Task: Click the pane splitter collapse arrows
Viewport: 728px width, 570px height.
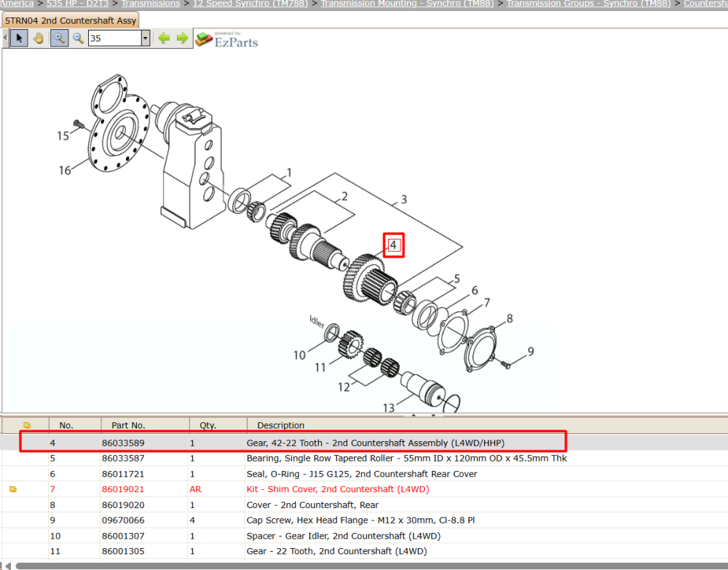Action: coord(423,415)
